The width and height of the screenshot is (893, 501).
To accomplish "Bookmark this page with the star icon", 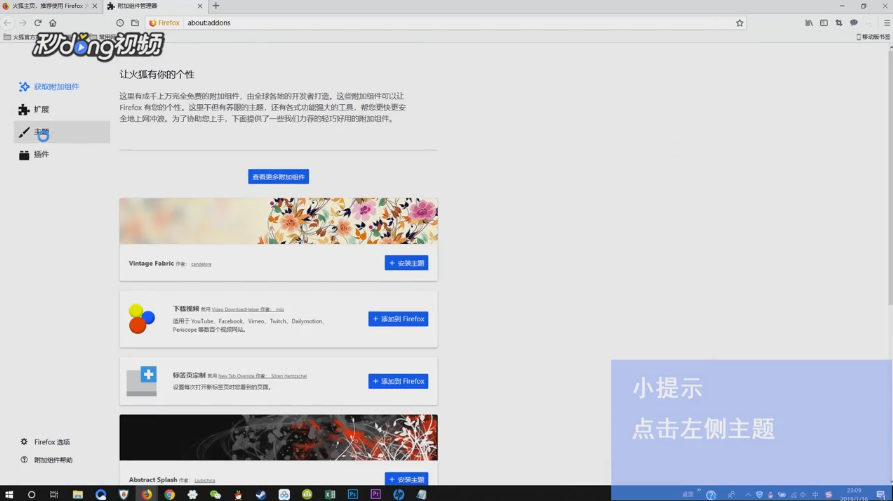I will tap(739, 23).
